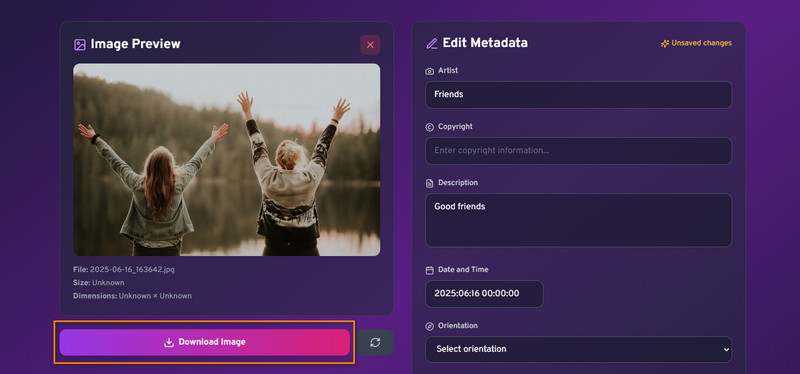Screen dimensions: 800x374
Task: Close the Image Preview panel
Action: (370, 45)
